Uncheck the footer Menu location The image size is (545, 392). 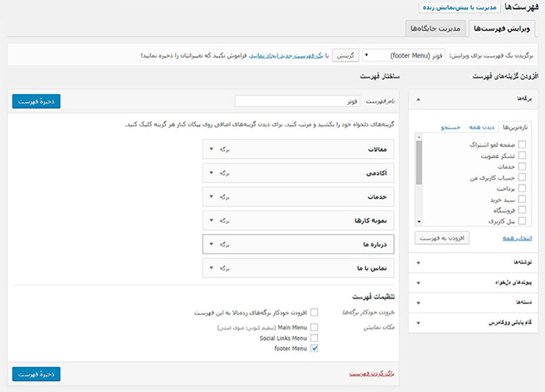[315, 348]
